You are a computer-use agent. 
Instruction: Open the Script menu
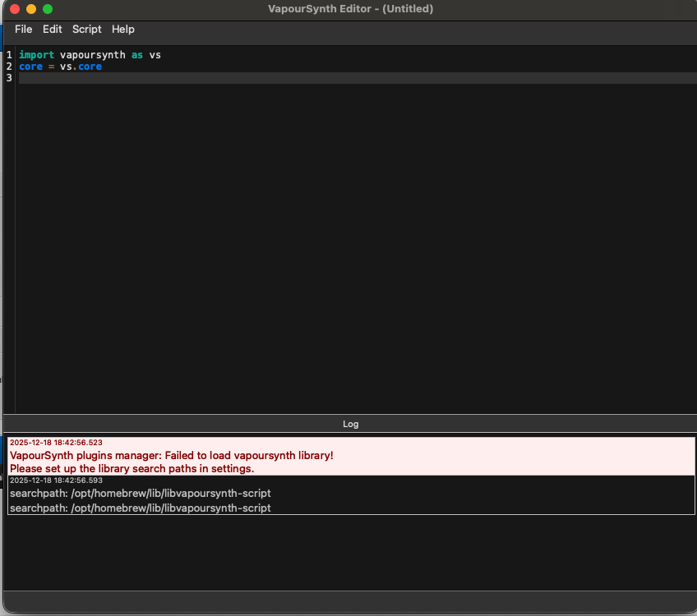[x=87, y=30]
